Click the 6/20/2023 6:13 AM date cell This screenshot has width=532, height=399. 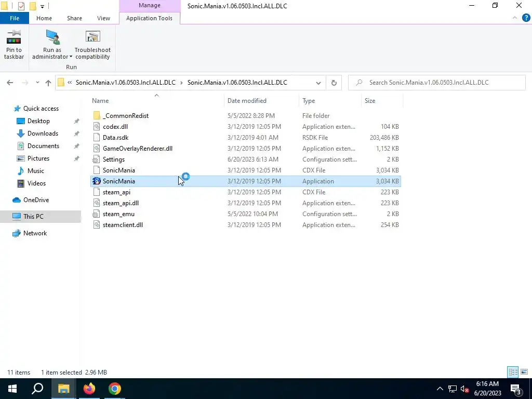pyautogui.click(x=253, y=159)
